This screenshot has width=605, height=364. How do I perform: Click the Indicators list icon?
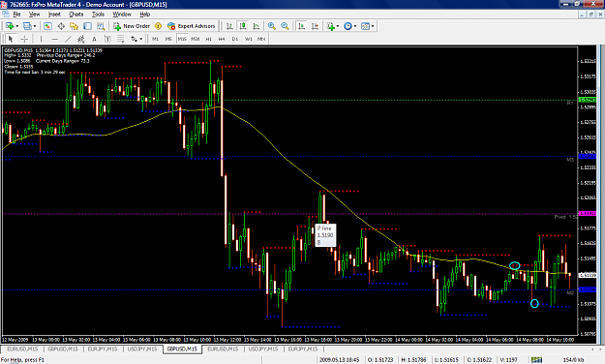pyautogui.click(x=330, y=26)
